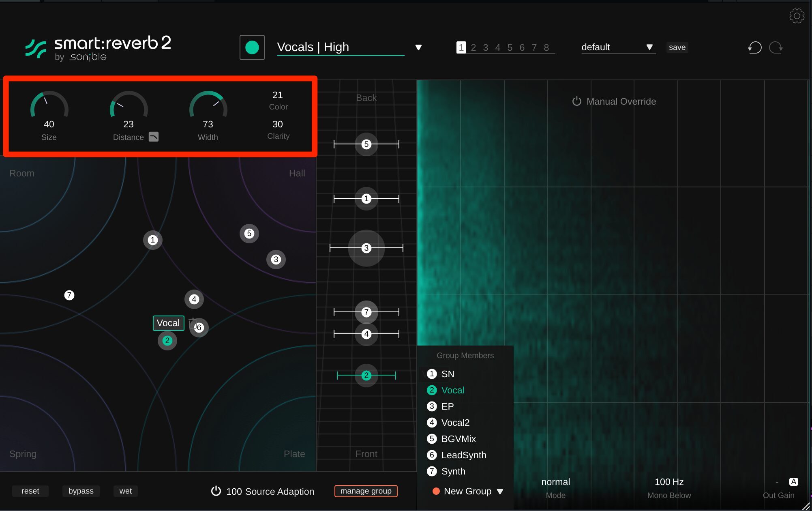Click depth marker 4 in Back-Front view

tap(366, 334)
